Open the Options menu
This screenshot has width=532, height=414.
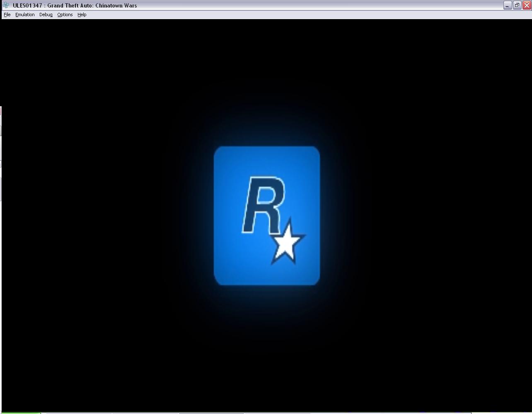pyautogui.click(x=65, y=15)
